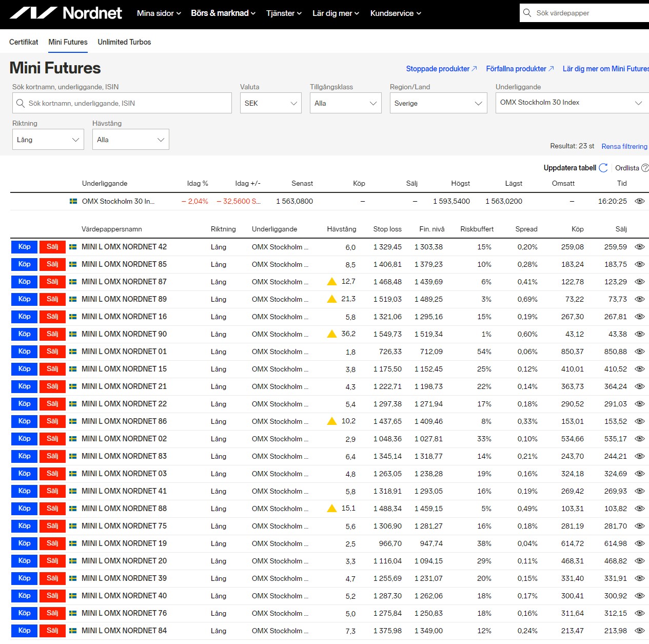Toggle watch eye for OMX Stockholm 30 index row

639,201
